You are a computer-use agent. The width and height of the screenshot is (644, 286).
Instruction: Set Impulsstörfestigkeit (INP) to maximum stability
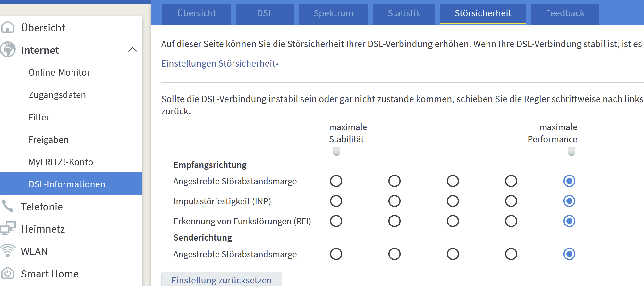(336, 201)
